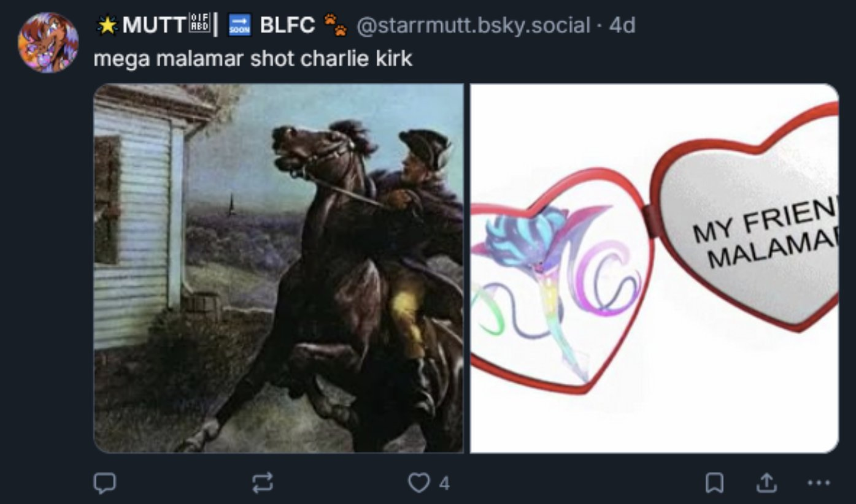The image size is (856, 504).
Task: Open the poster's profile avatar
Action: tap(48, 42)
